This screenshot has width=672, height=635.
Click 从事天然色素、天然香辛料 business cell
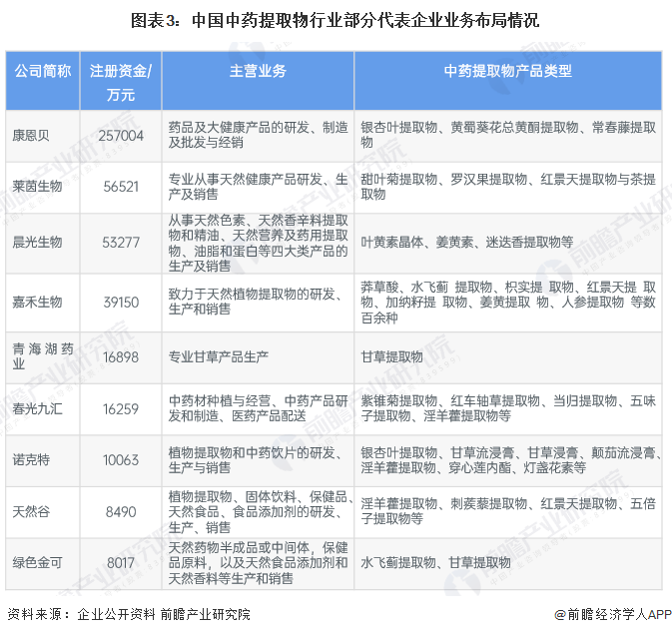coord(258,243)
